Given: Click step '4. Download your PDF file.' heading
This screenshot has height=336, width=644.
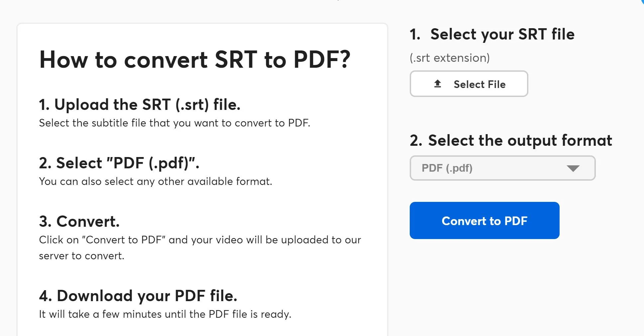Looking at the screenshot, I should pos(139,295).
